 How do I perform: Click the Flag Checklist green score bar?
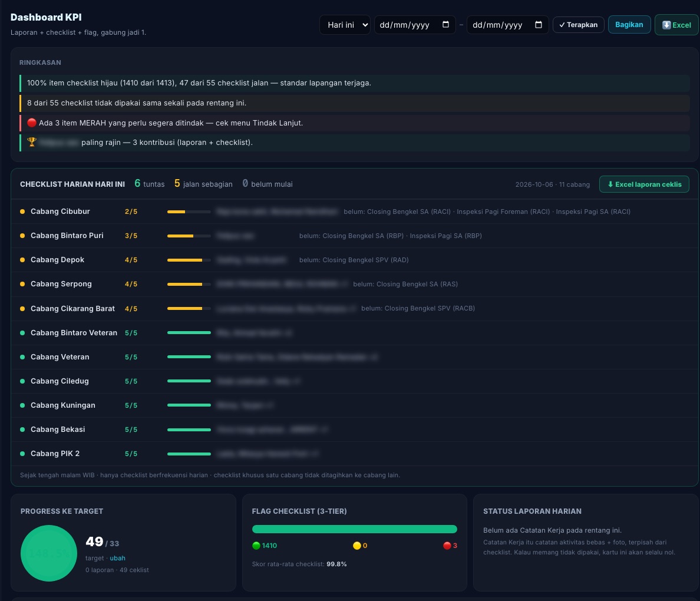click(355, 529)
